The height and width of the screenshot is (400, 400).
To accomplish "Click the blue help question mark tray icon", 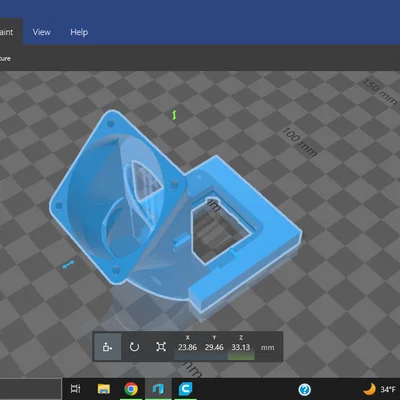I will click(305, 389).
